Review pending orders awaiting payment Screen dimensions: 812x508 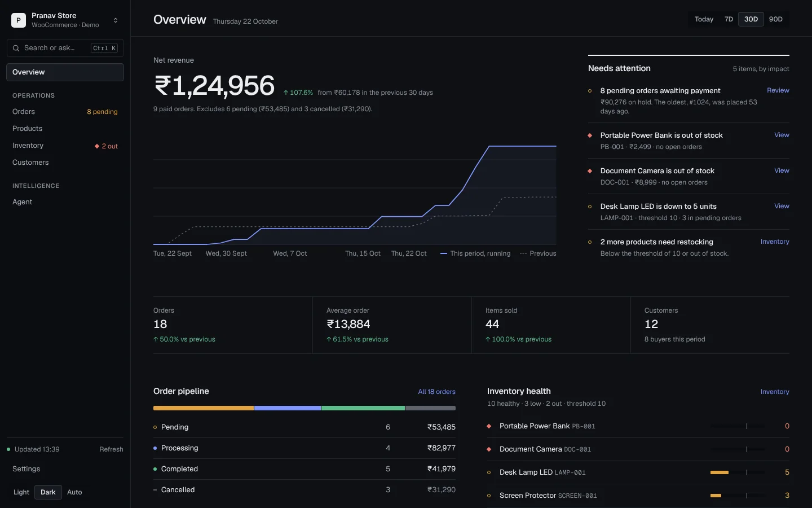(778, 90)
